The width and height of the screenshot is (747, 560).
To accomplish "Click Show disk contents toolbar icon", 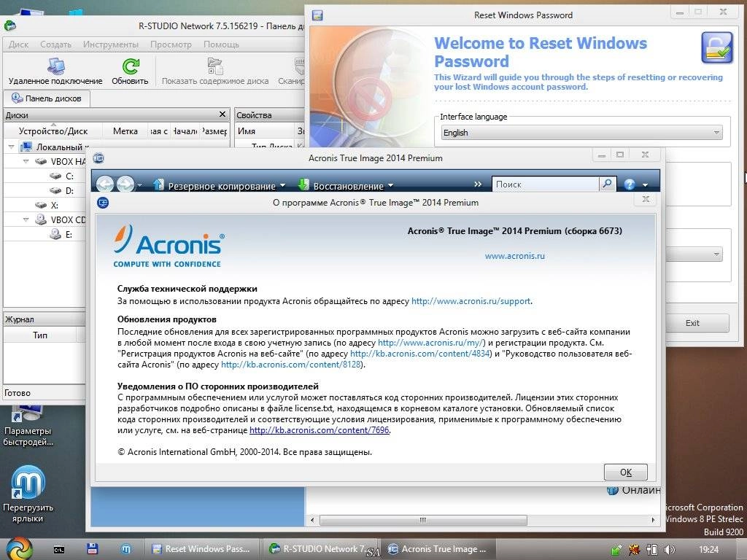I will click(215, 66).
